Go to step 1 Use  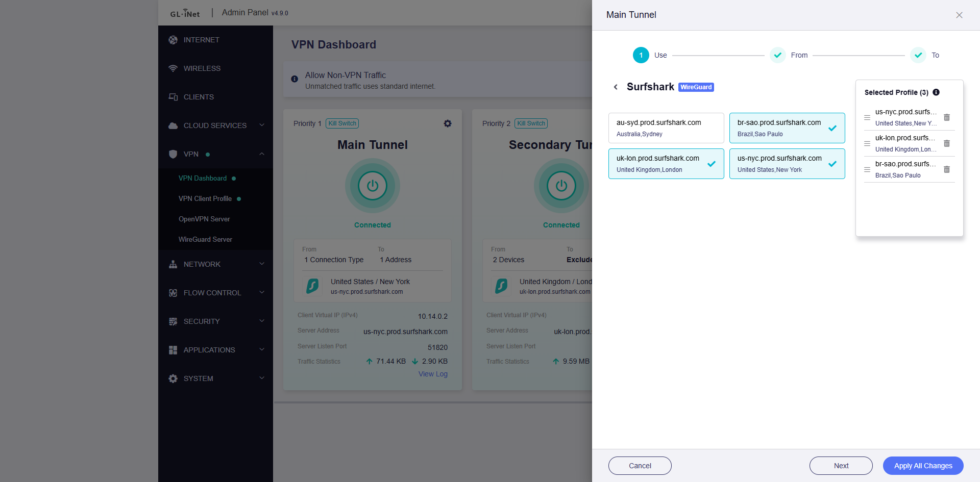tap(650, 55)
